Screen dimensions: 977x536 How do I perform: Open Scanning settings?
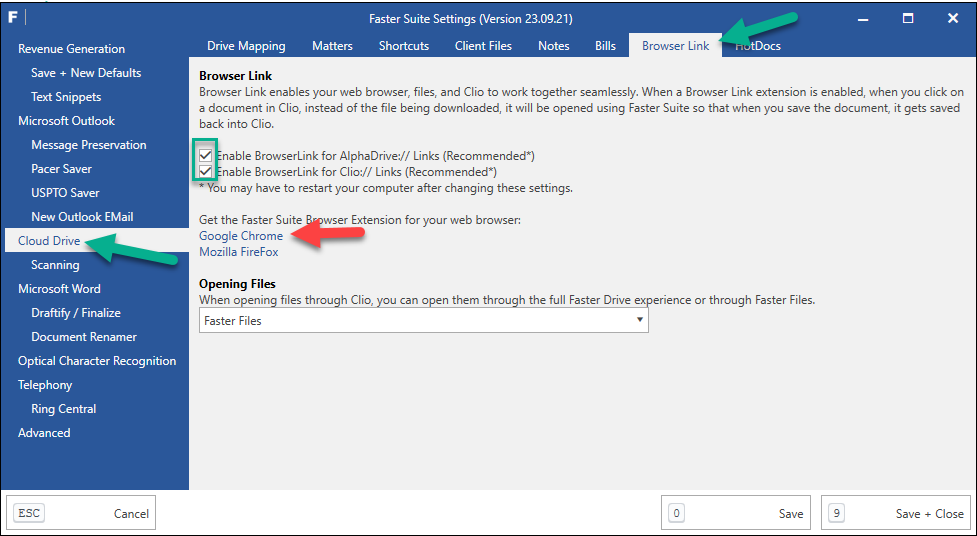tap(55, 265)
